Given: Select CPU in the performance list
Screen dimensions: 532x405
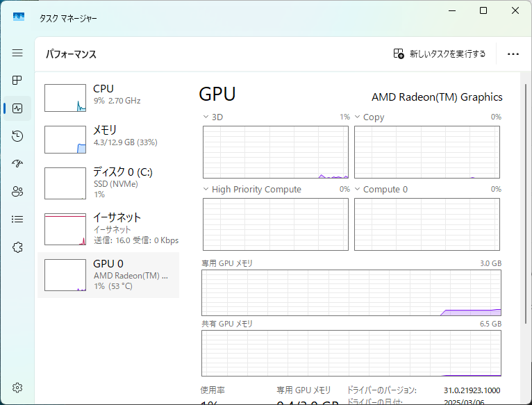Looking at the screenshot, I should click(108, 97).
